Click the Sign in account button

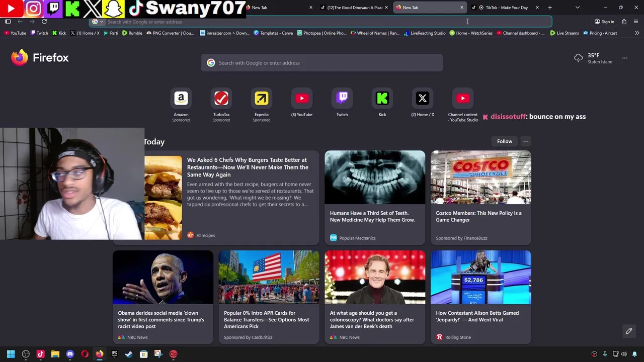pos(604,22)
